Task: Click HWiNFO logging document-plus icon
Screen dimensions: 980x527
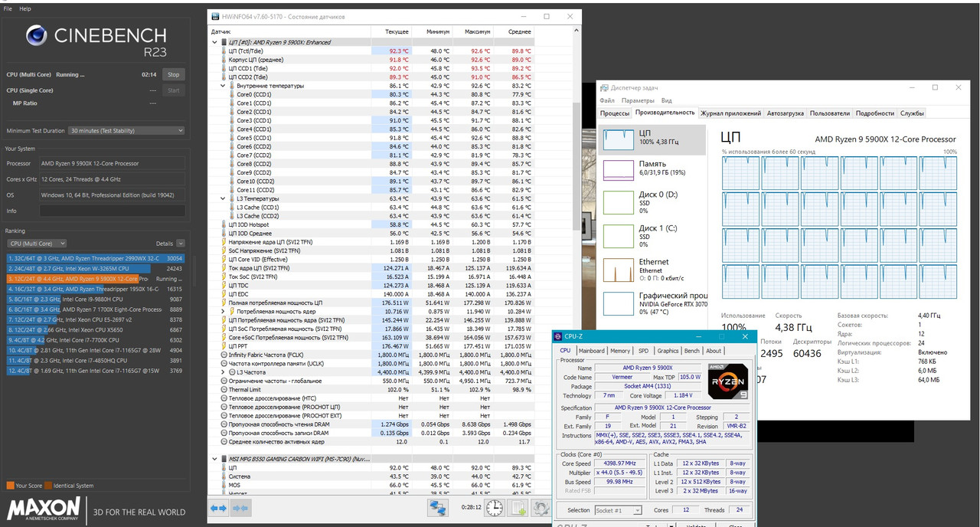Action: coord(518,508)
